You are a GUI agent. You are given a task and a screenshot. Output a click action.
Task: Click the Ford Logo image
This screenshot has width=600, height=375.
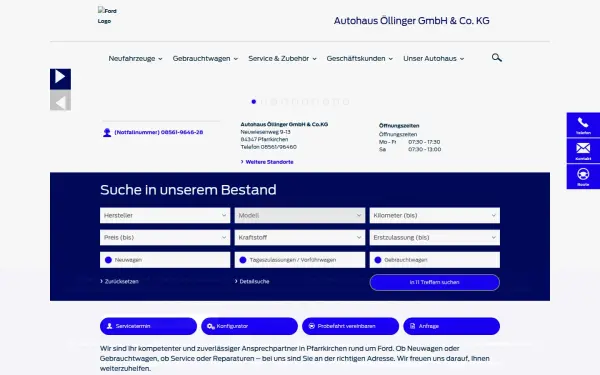coord(107,16)
